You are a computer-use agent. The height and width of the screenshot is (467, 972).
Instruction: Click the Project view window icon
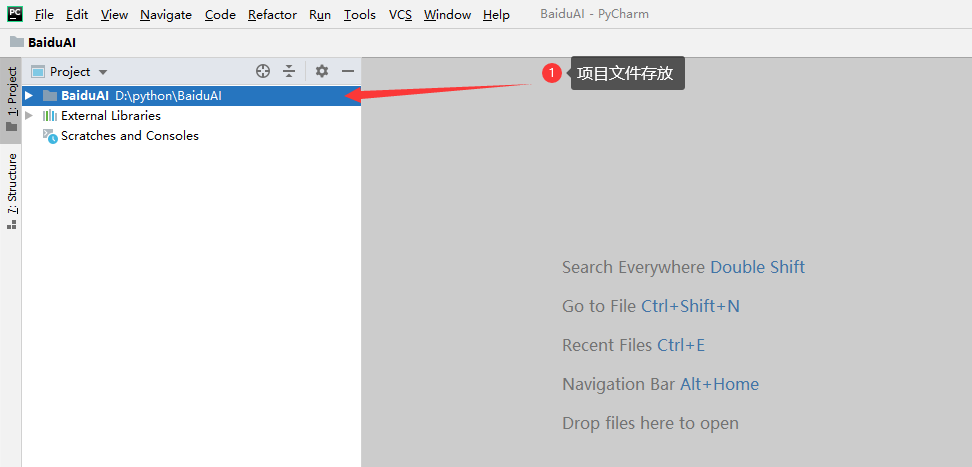click(x=38, y=72)
